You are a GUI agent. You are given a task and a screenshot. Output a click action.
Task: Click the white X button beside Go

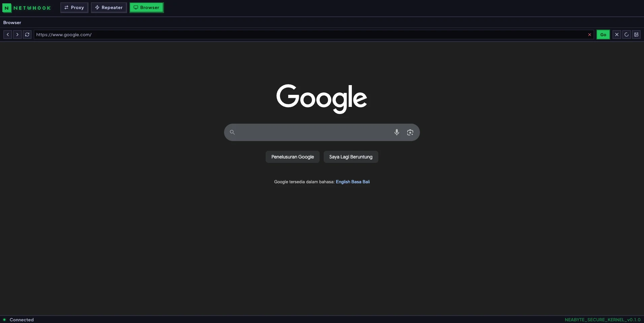click(616, 35)
